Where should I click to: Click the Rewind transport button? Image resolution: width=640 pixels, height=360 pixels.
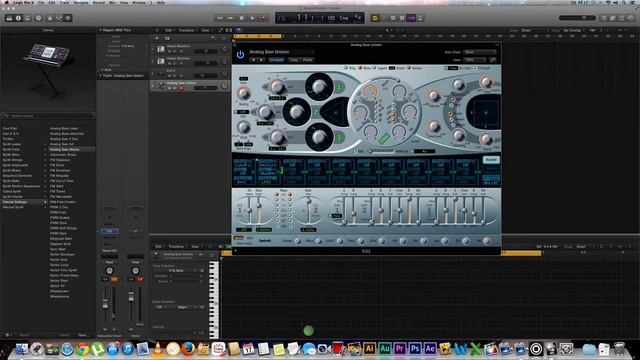[220, 18]
